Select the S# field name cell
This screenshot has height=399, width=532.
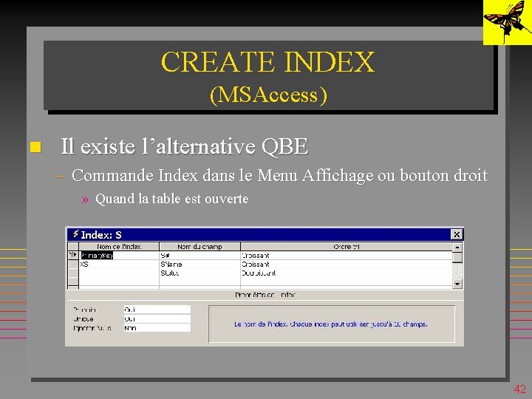coord(199,256)
